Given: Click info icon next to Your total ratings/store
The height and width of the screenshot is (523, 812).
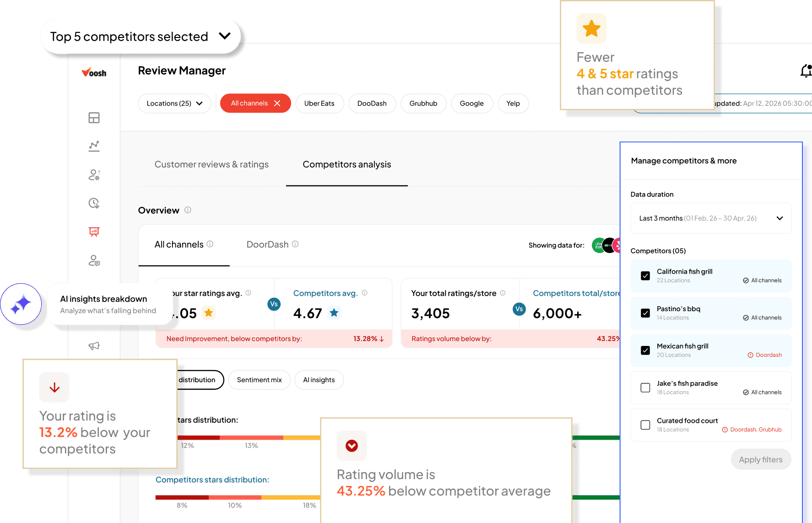Looking at the screenshot, I should pos(503,293).
